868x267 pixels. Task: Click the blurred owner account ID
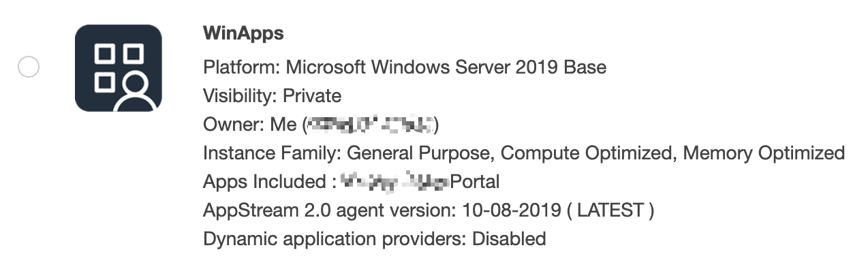[x=371, y=125]
